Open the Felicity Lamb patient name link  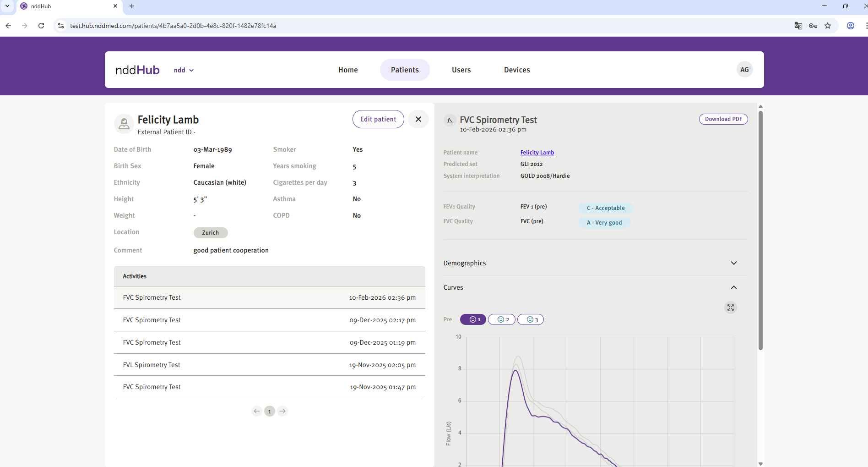[537, 153]
